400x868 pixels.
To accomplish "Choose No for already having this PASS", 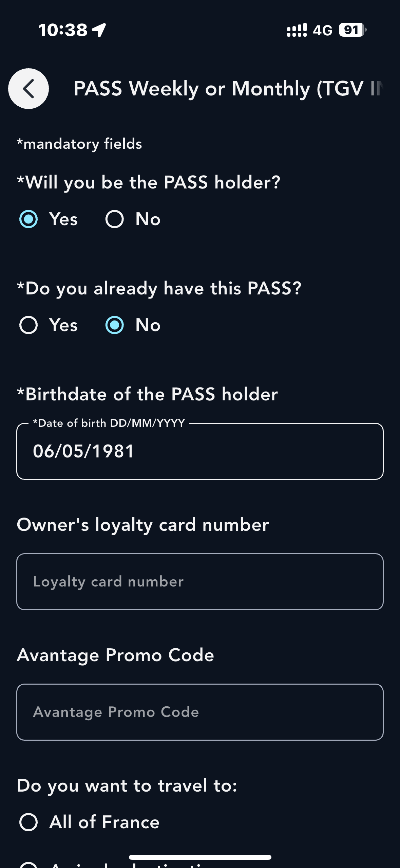I will click(115, 325).
